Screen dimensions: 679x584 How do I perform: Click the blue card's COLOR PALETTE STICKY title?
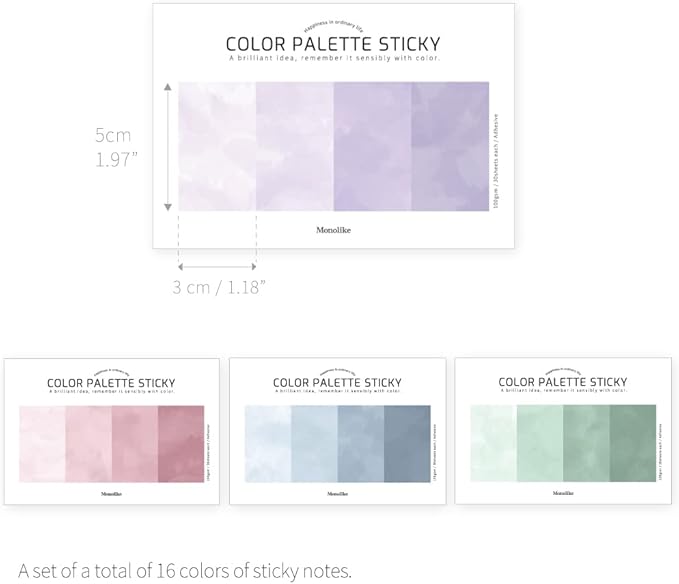337,383
